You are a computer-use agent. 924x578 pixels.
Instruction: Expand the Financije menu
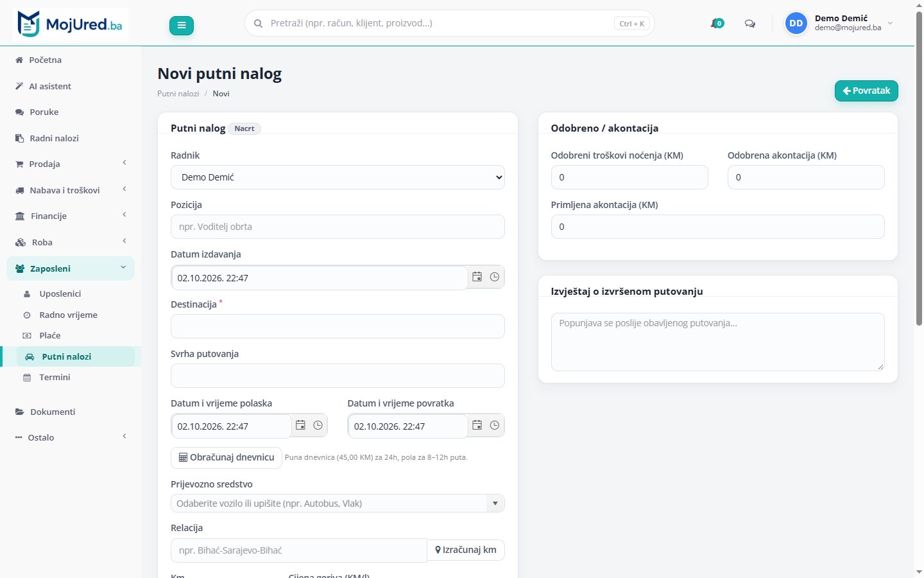(x=71, y=216)
